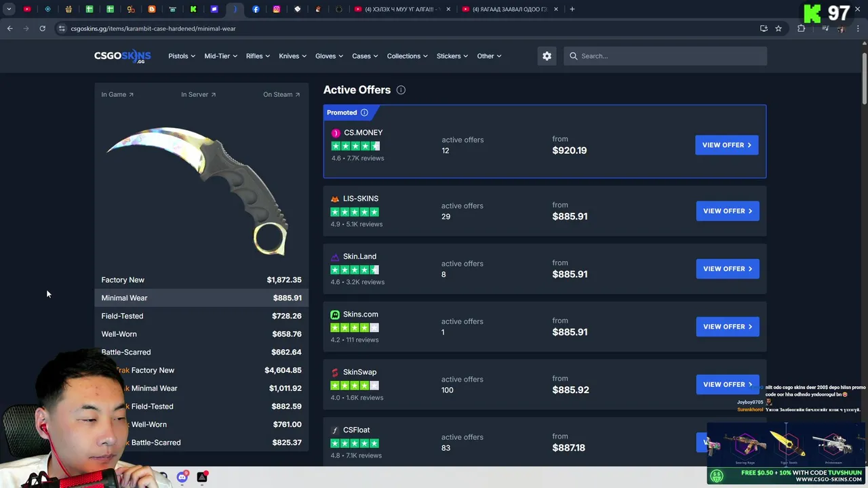868x488 pixels.
Task: Select the Minimal Wear price row
Action: (x=201, y=298)
